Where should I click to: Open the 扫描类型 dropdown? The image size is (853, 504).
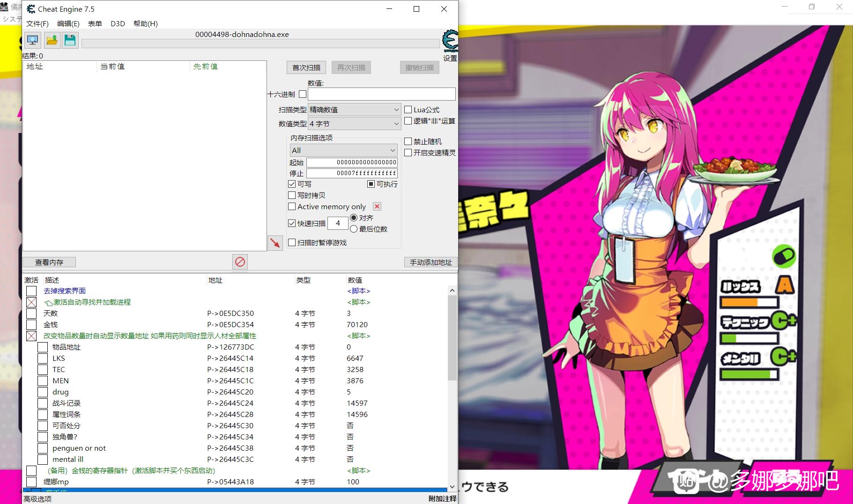click(354, 110)
